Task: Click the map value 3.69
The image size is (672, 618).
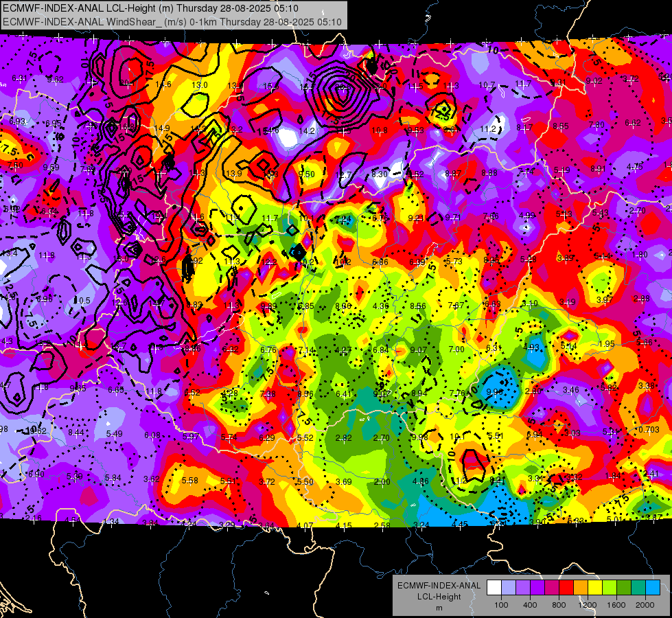Action: click(344, 481)
